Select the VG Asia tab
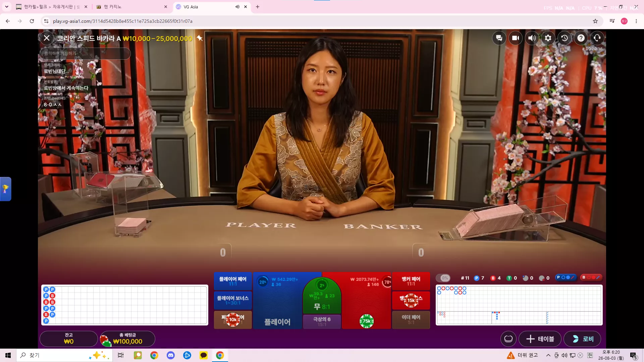The width and height of the screenshot is (644, 362). click(205, 7)
